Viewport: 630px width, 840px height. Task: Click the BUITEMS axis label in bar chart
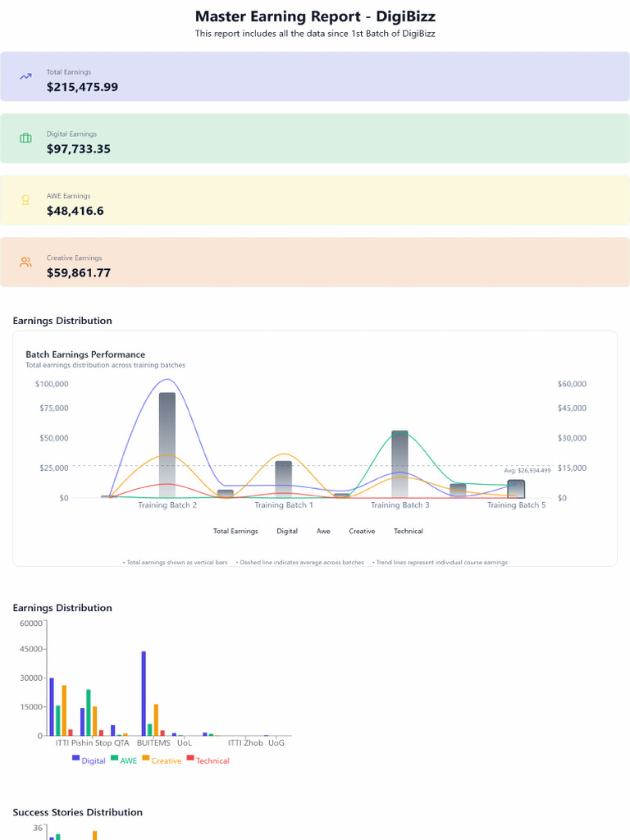153,743
